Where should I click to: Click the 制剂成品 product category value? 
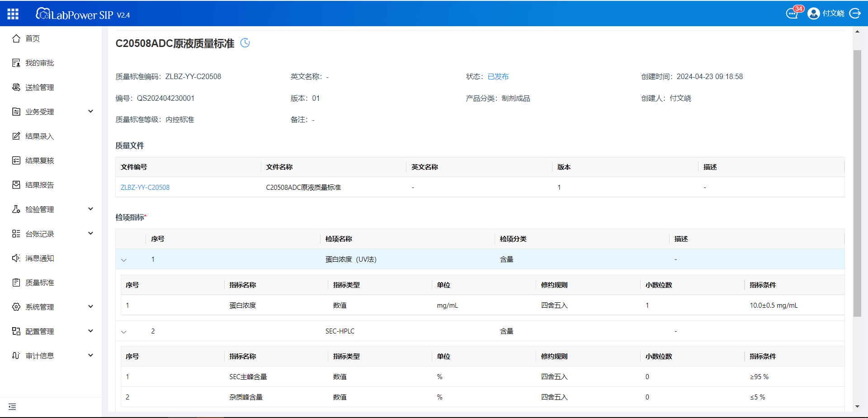[x=516, y=98]
